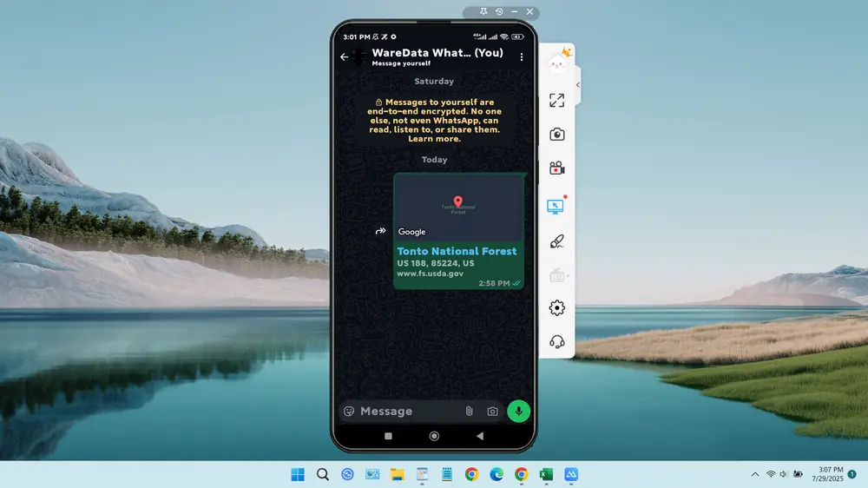The width and height of the screenshot is (868, 488).
Task: Click the history icon in mirror title bar
Action: [499, 11]
